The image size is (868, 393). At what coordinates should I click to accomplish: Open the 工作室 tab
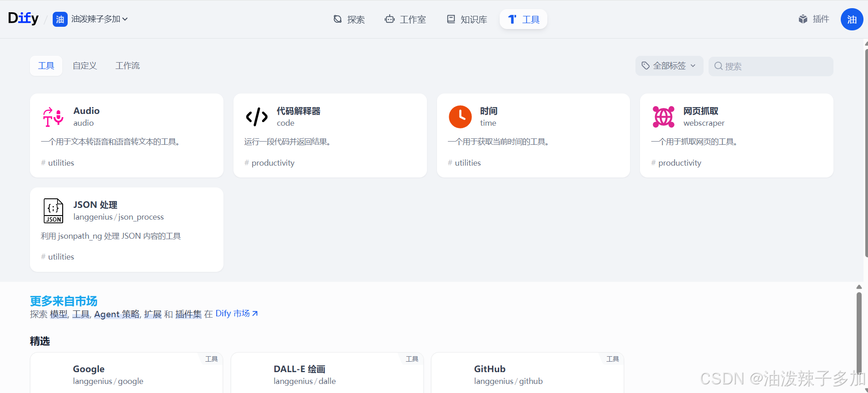(x=405, y=19)
